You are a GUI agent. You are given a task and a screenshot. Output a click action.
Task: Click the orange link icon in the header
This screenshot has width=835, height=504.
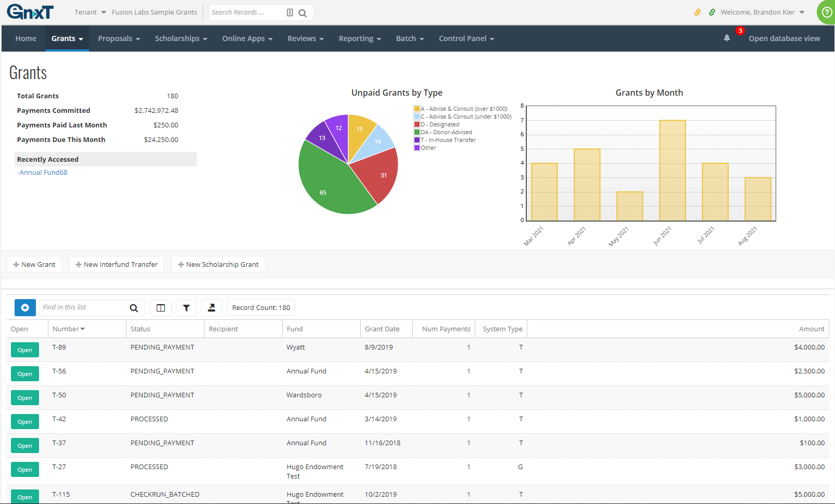tap(698, 11)
